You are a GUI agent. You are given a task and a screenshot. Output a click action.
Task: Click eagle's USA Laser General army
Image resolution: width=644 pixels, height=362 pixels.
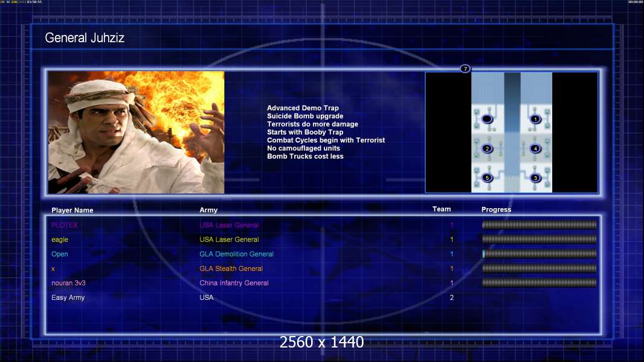coord(229,240)
